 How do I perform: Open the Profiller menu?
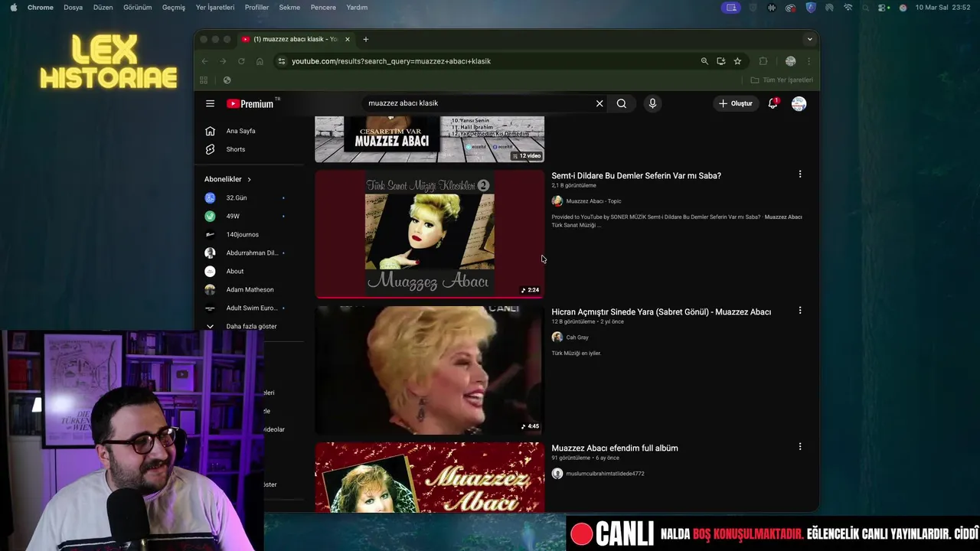click(256, 8)
